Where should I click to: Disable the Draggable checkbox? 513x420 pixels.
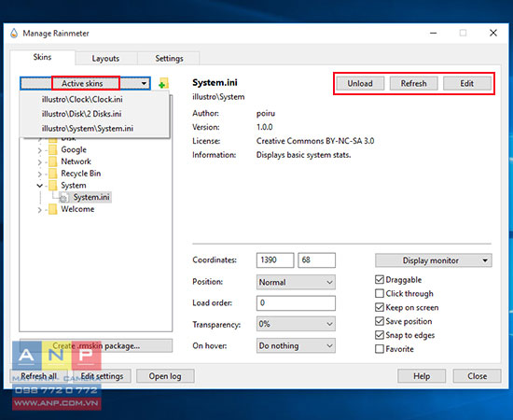tap(380, 280)
